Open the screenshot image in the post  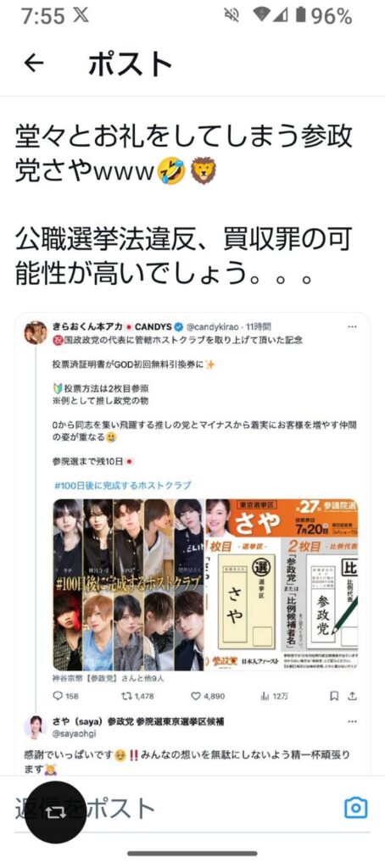pyautogui.click(x=192, y=543)
